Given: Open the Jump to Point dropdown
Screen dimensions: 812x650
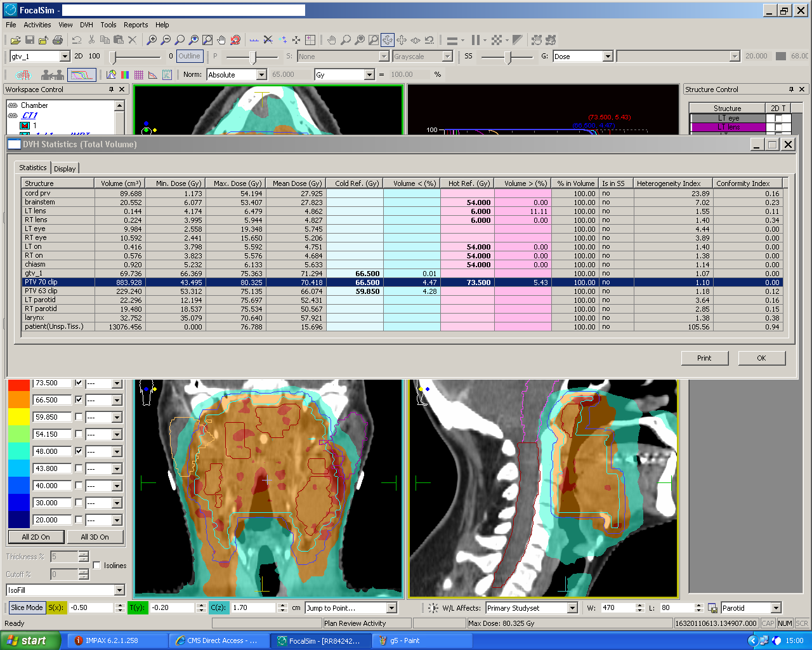Looking at the screenshot, I should point(391,608).
